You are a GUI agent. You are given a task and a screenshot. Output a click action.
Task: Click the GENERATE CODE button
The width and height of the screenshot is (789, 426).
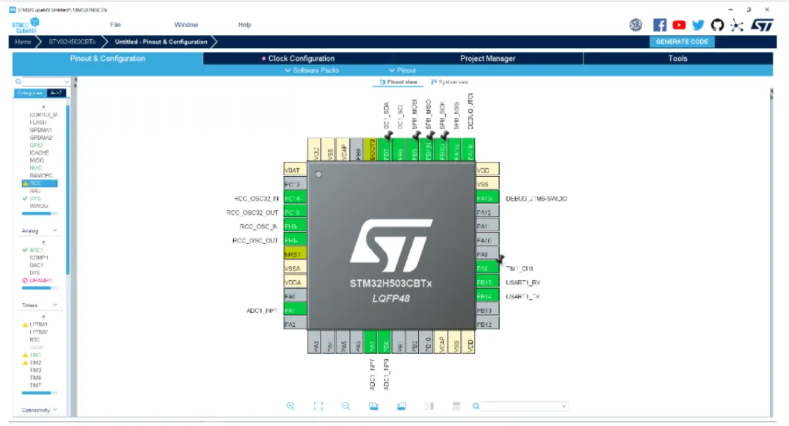click(682, 42)
